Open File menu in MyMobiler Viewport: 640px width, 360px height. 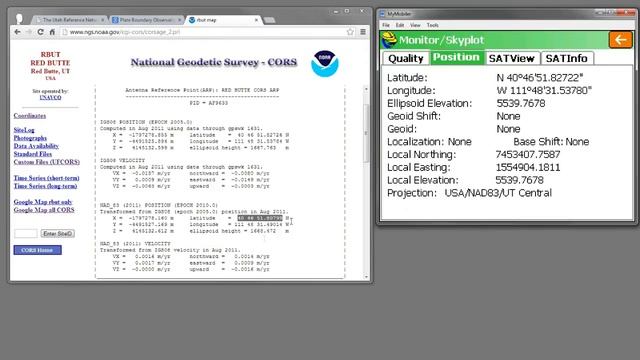click(x=386, y=25)
